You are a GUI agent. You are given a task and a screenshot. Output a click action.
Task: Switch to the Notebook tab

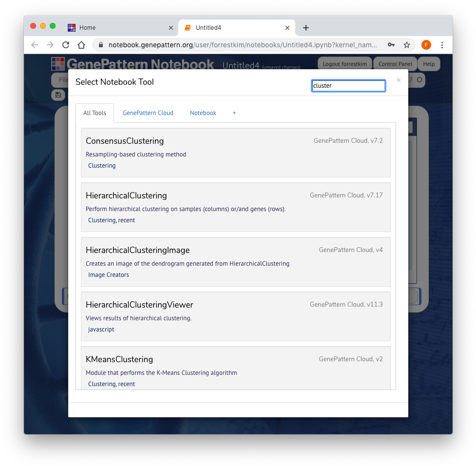point(203,113)
